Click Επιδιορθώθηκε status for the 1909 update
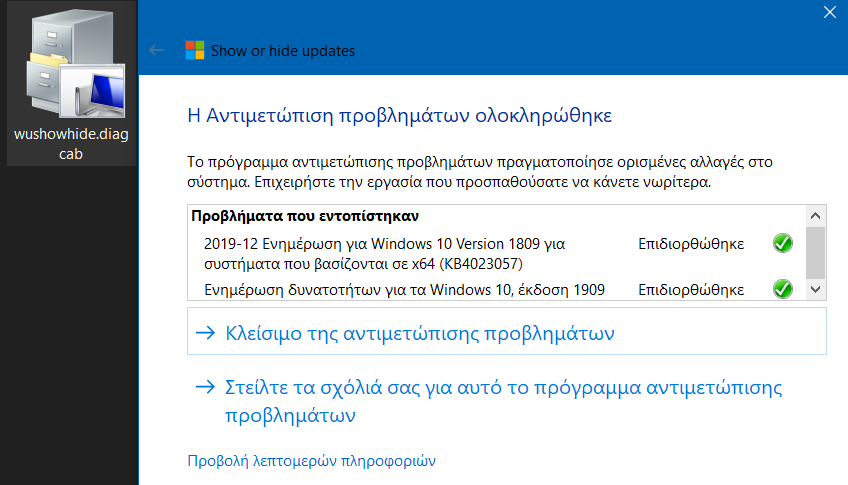The width and height of the screenshot is (848, 485). point(691,290)
